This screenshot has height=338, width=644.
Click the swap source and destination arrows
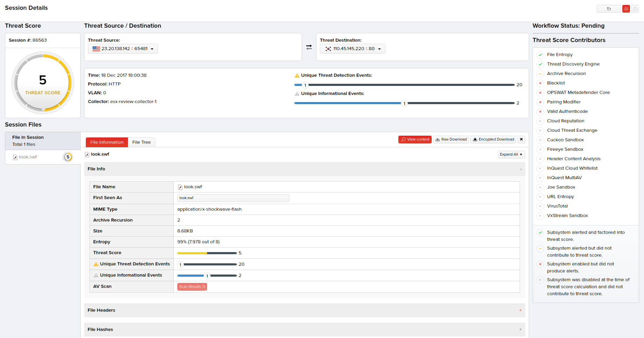tap(309, 47)
